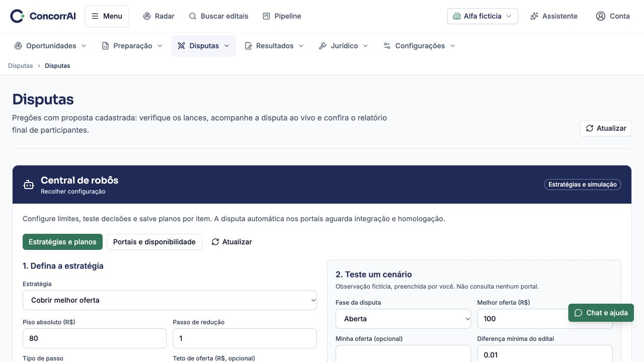Launch the Assistente sparkle tool

coord(554,16)
